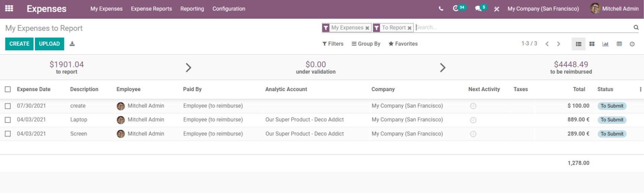This screenshot has width=644, height=193.
Task: Switch to kanban view
Action: coord(592,44)
